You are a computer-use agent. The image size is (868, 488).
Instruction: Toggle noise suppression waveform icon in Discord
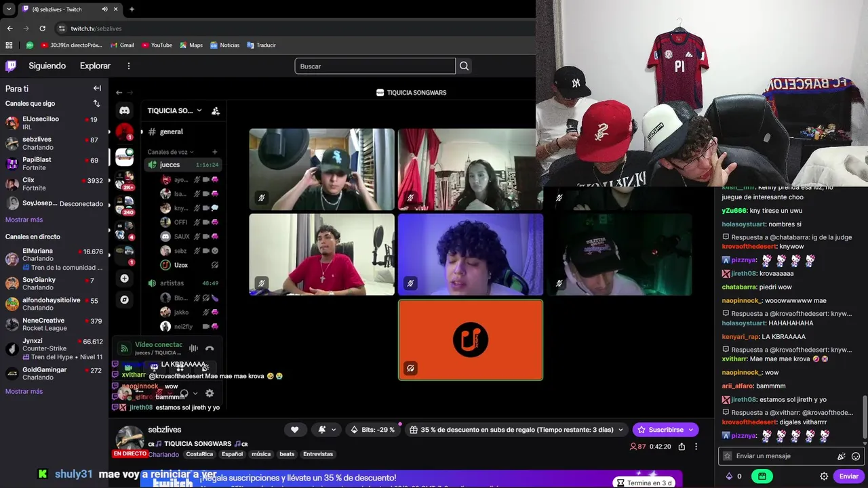click(193, 348)
